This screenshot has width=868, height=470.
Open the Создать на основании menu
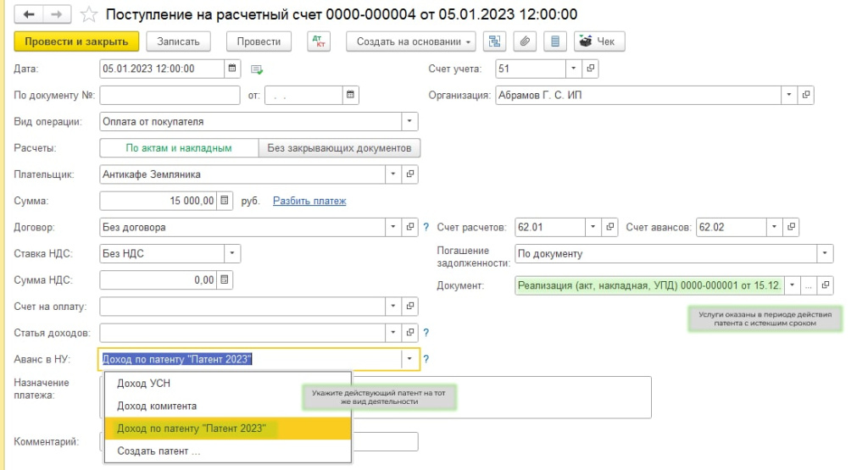411,41
